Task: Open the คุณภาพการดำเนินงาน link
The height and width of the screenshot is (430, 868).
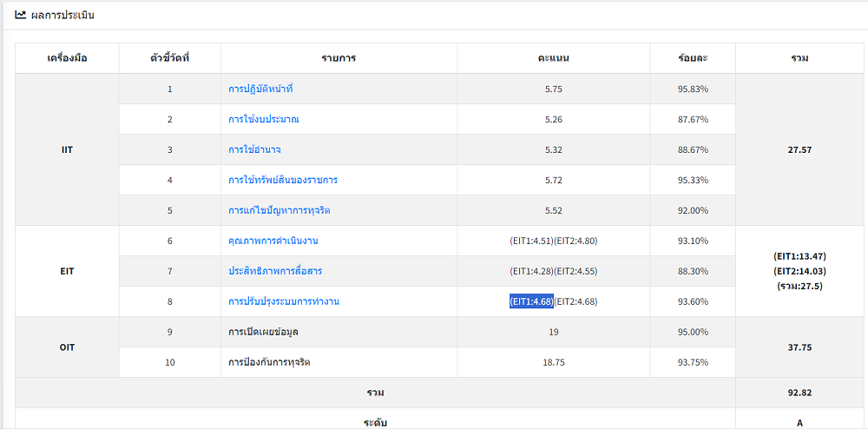Action: tap(273, 241)
